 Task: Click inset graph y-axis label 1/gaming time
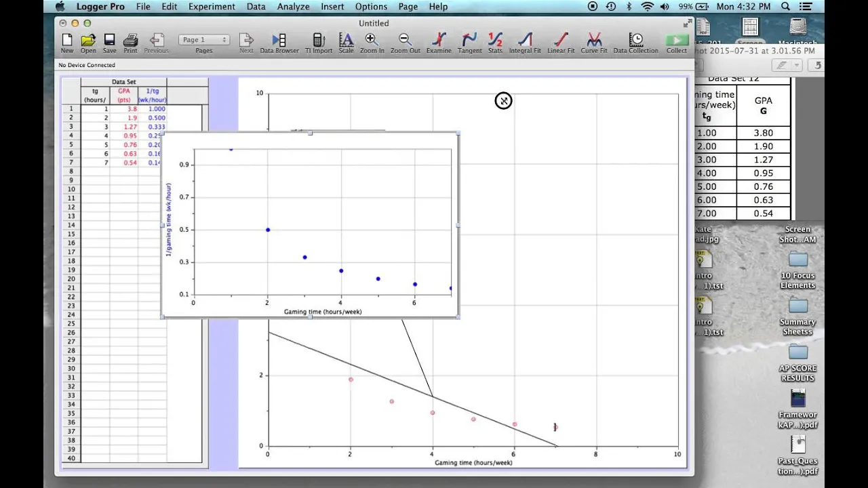tap(169, 220)
